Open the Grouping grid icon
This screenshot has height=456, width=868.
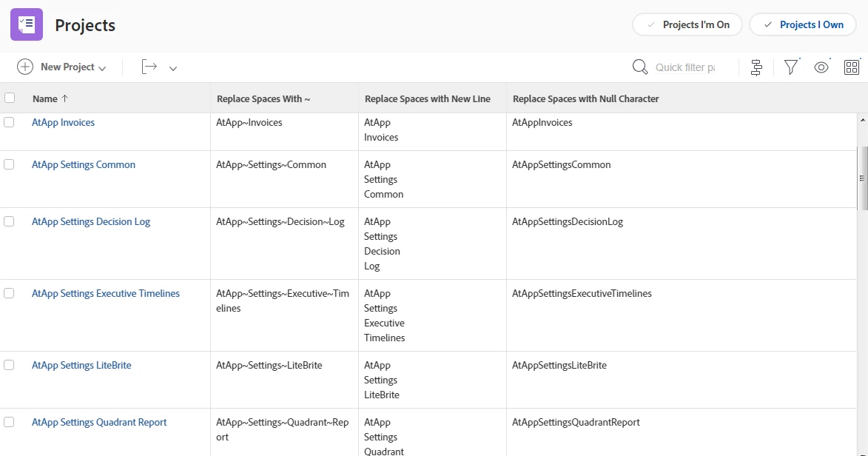coord(852,67)
